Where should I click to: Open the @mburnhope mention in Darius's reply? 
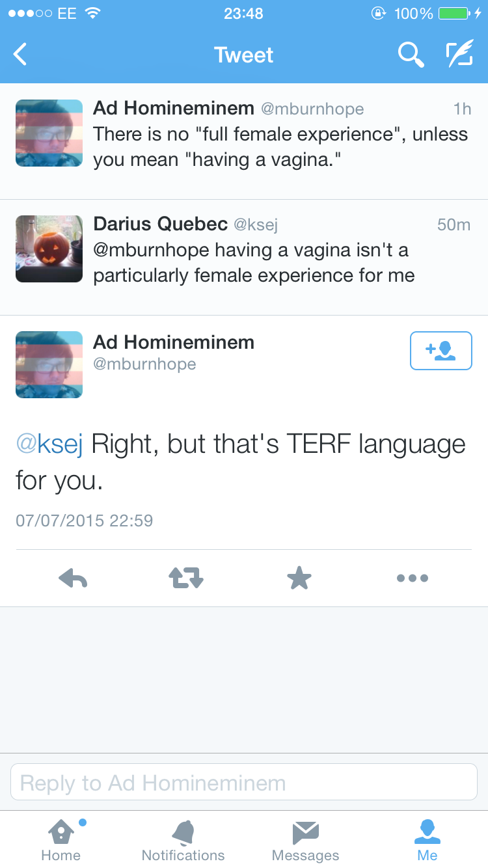coord(151,250)
